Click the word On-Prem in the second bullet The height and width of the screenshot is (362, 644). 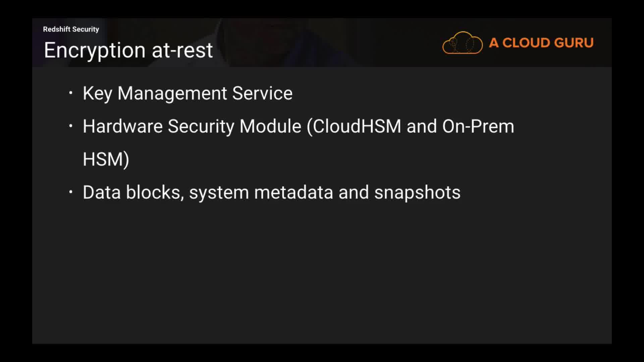pos(478,126)
